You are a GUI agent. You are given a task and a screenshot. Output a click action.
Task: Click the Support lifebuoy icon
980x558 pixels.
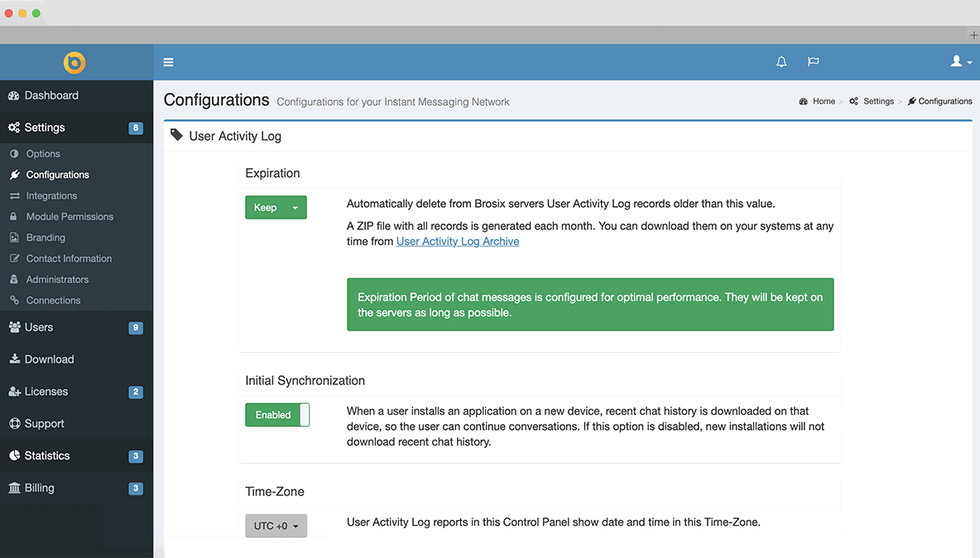click(x=14, y=424)
